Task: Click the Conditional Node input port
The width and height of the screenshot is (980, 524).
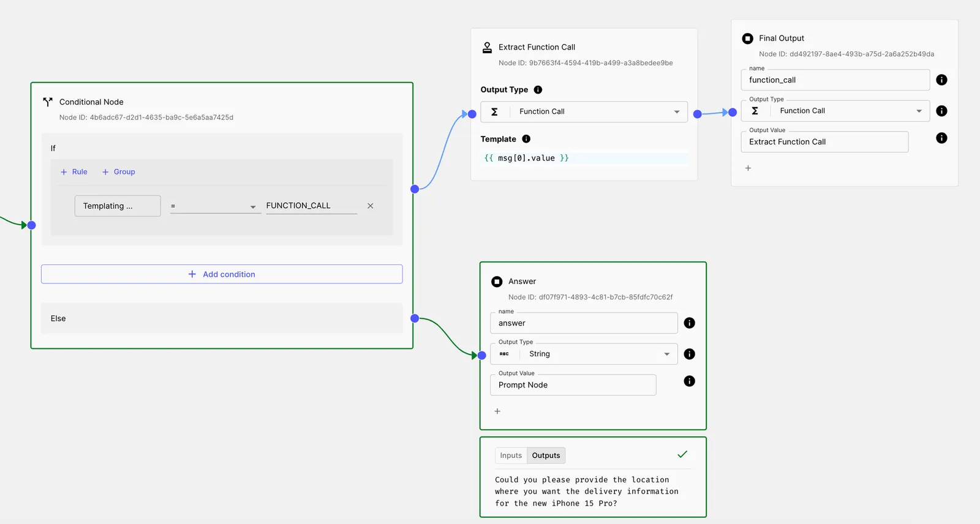Action: [31, 225]
